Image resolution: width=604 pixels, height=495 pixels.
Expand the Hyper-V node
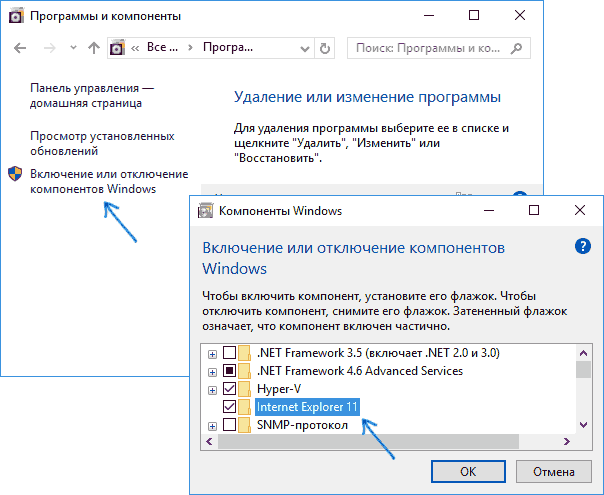[x=212, y=390]
